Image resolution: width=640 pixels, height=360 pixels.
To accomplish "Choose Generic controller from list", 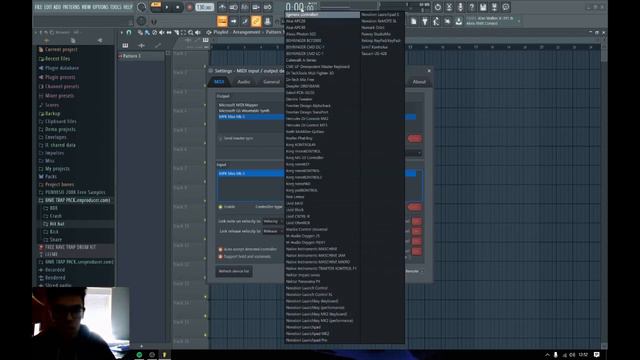I will point(322,15).
